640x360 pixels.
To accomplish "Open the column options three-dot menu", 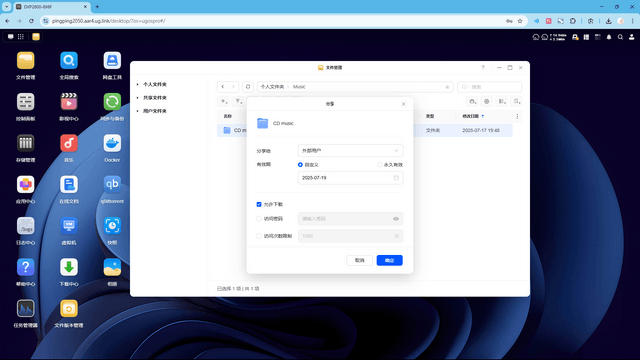I will [x=517, y=117].
